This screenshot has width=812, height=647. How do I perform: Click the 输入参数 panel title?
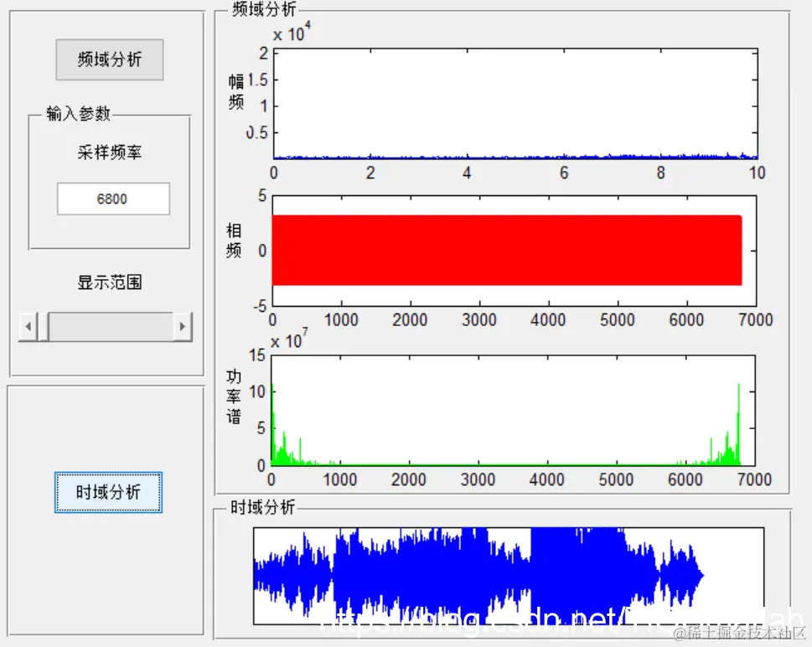78,113
